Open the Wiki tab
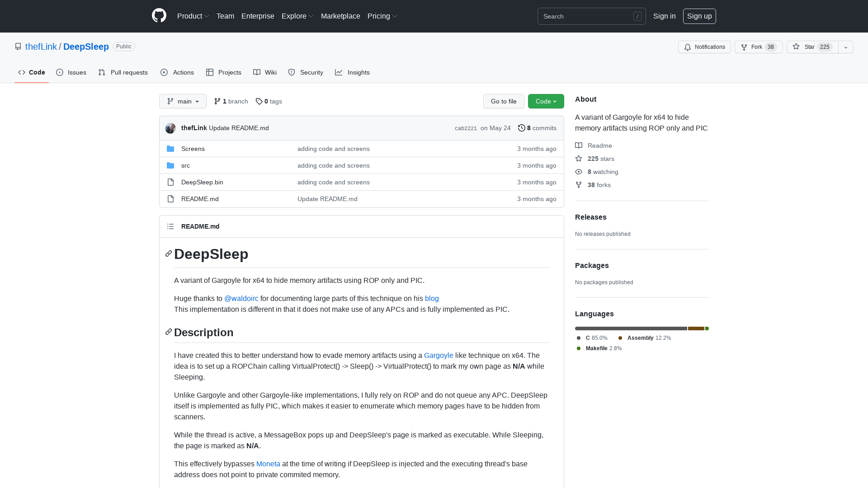This screenshot has height=488, width=868. pos(265,72)
